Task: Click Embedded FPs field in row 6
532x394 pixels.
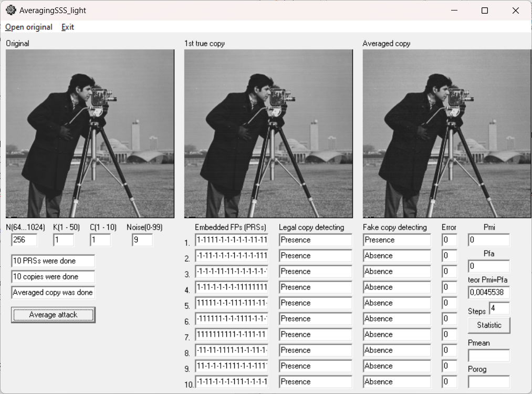Action: click(x=232, y=319)
